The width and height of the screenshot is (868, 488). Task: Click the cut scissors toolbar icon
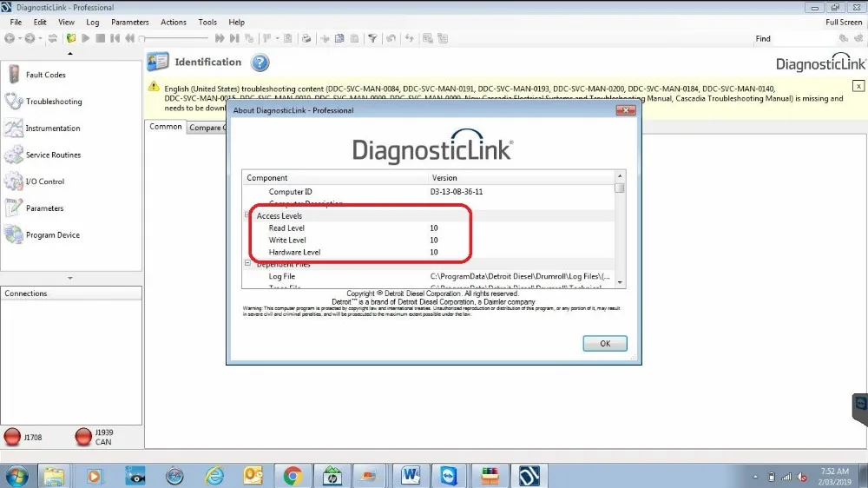point(325,38)
